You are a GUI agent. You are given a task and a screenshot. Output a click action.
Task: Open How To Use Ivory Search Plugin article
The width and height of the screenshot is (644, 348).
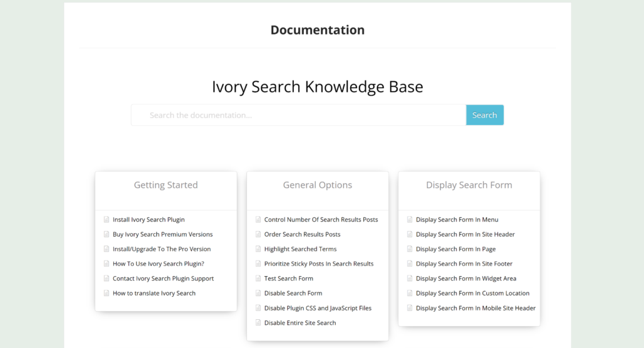158,264
